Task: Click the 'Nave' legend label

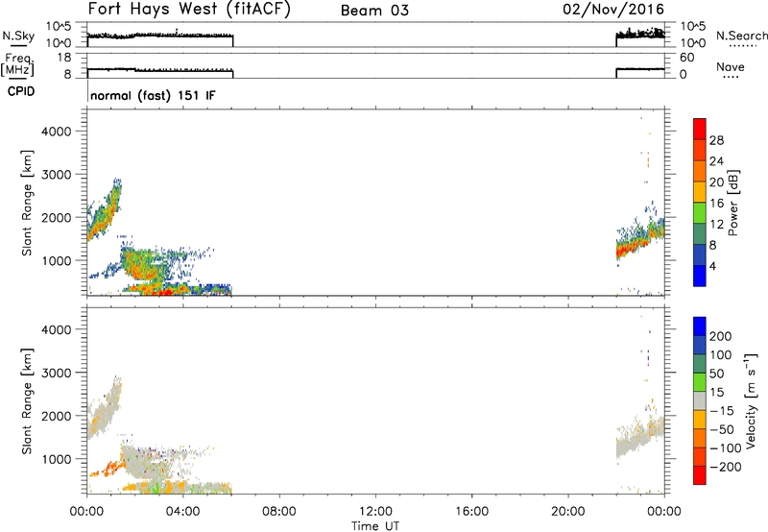Action: 731,67
